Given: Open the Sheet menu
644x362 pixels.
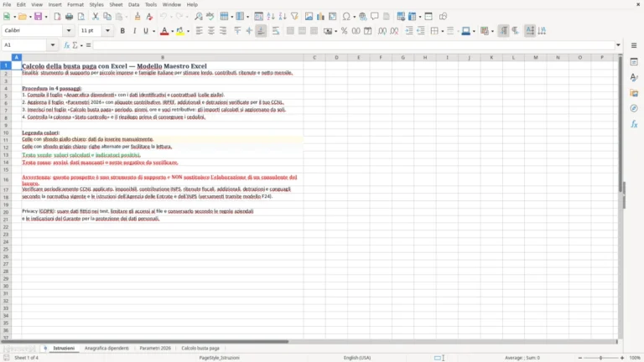Looking at the screenshot, I should tap(116, 4).
